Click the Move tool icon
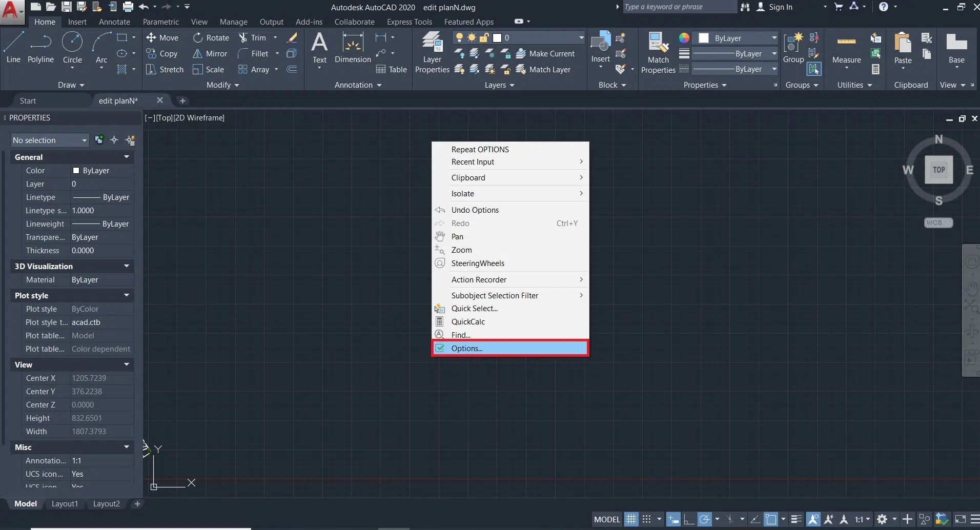Viewport: 980px width, 530px height. [x=151, y=37]
